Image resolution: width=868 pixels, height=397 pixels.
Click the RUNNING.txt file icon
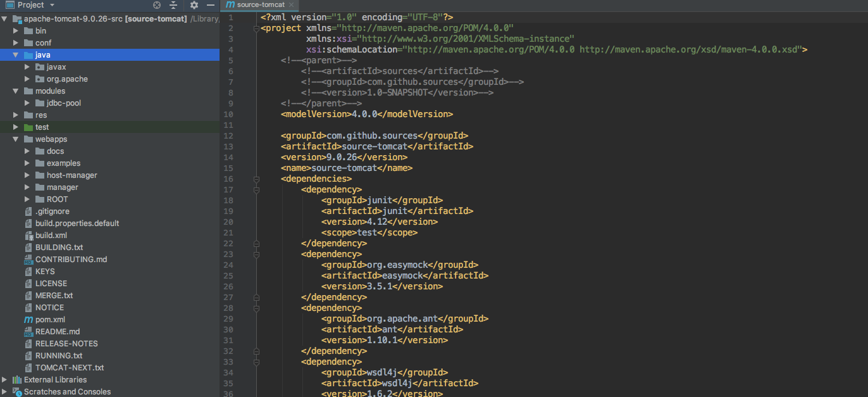pos(28,356)
